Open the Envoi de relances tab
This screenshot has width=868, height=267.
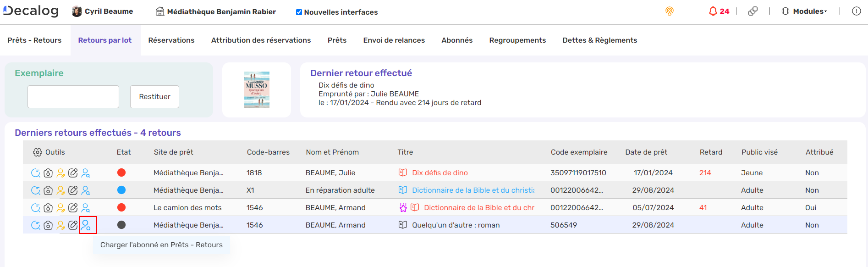click(x=394, y=40)
